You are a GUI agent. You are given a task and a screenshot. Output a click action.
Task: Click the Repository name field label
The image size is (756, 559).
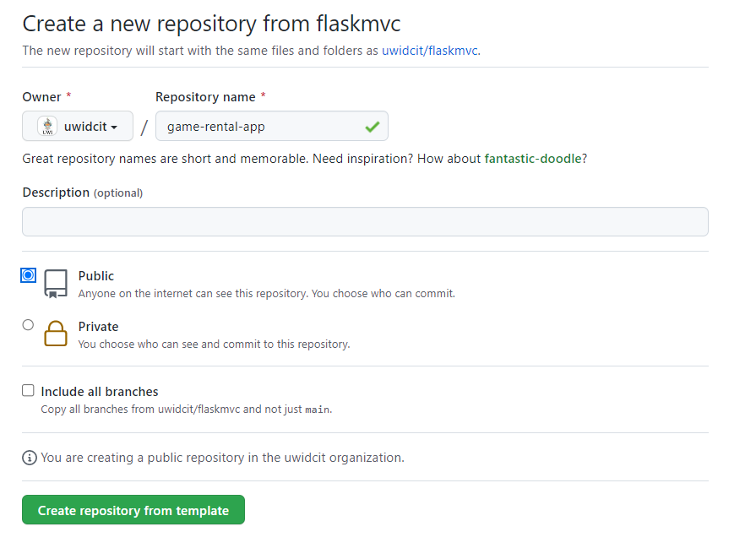coord(205,97)
